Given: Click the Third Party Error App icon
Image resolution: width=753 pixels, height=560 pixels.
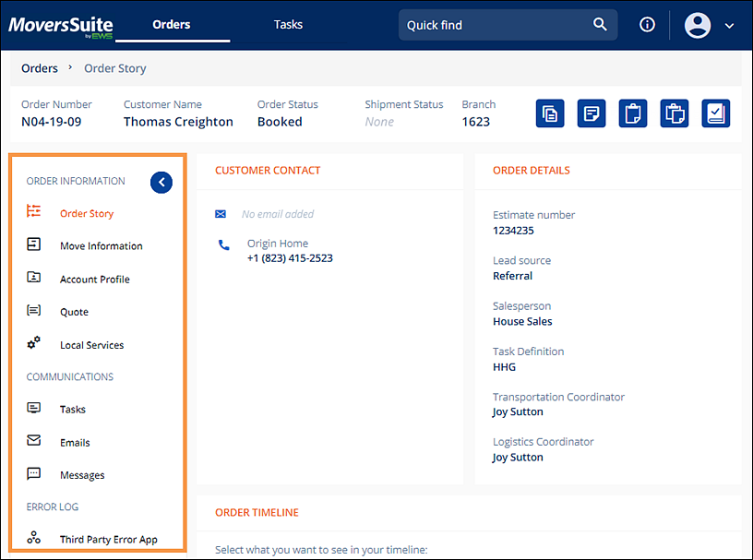Looking at the screenshot, I should point(33,538).
